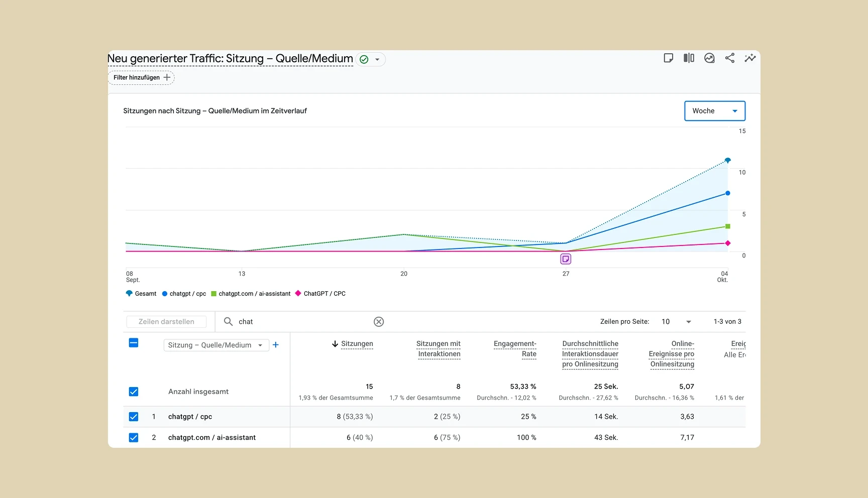
Task: Open the Sitzung – Quelle/Medium dimension dropdown
Action: [216, 345]
